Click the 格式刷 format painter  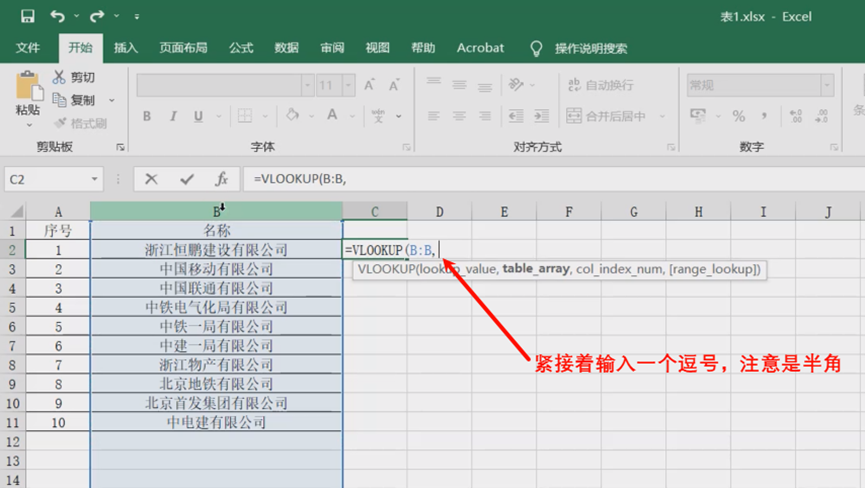81,123
